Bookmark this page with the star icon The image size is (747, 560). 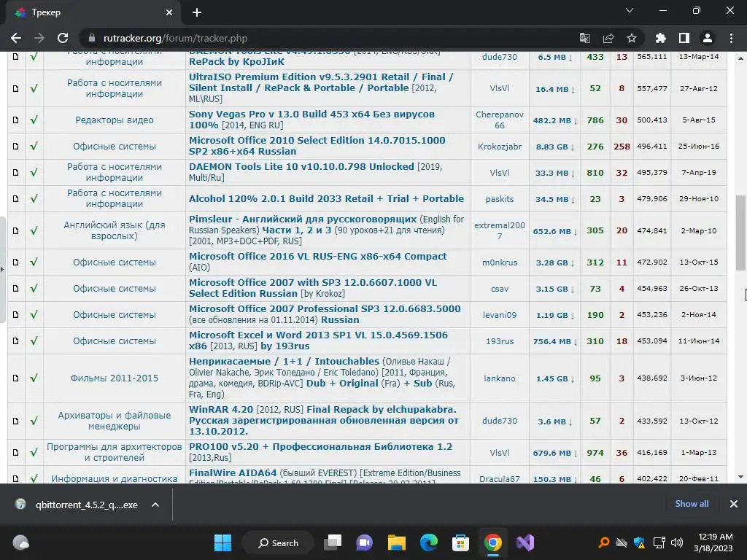(632, 38)
